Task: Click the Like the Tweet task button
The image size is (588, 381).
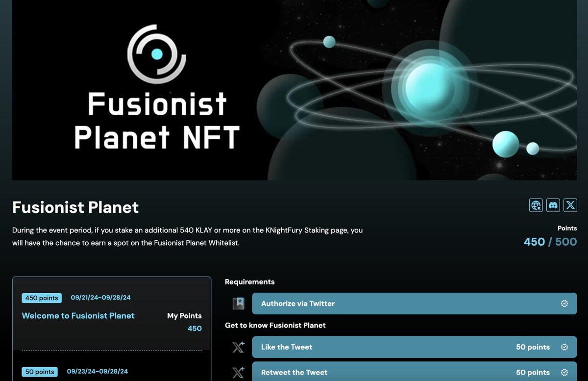Action: (x=415, y=347)
